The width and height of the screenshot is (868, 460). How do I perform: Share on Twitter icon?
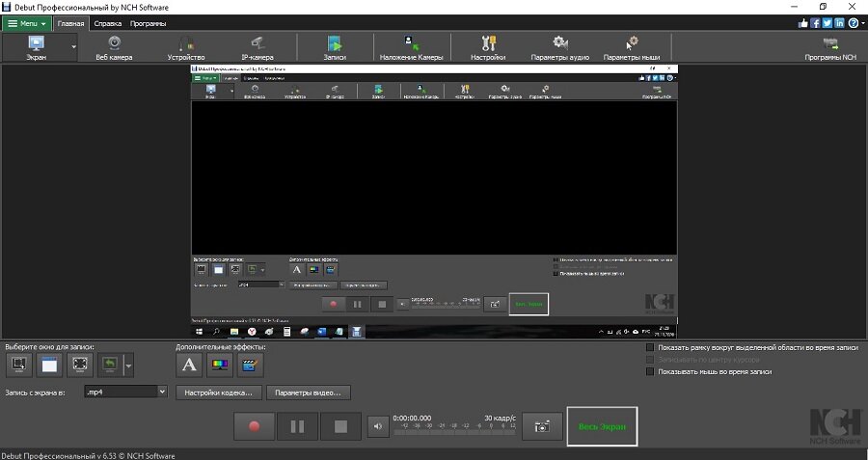coord(827,23)
